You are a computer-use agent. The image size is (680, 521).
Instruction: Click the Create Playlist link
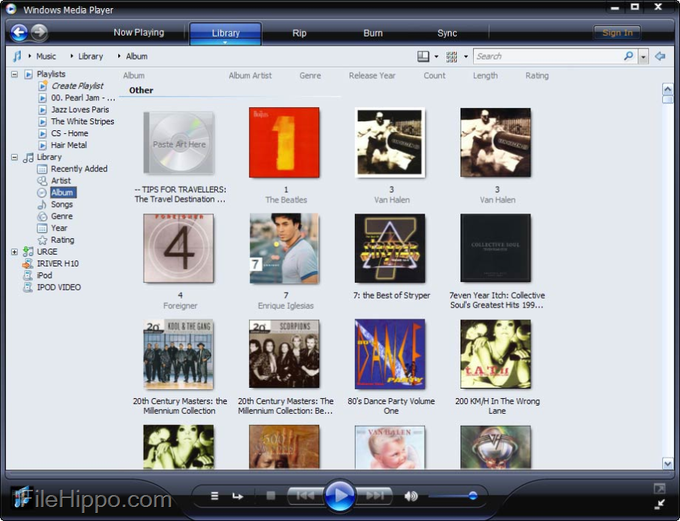77,86
